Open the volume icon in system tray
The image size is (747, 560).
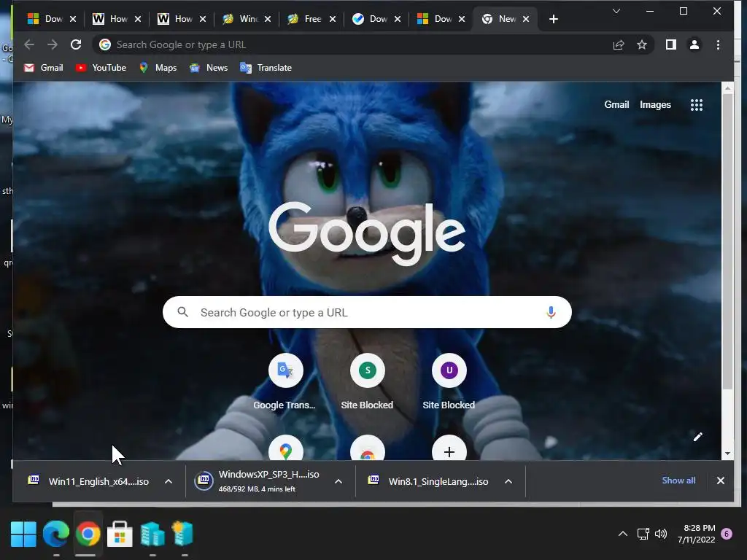(x=661, y=534)
